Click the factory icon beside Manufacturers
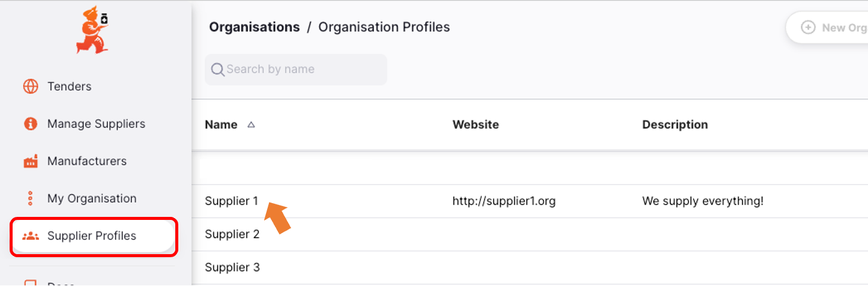The height and width of the screenshot is (286, 868). click(x=31, y=161)
